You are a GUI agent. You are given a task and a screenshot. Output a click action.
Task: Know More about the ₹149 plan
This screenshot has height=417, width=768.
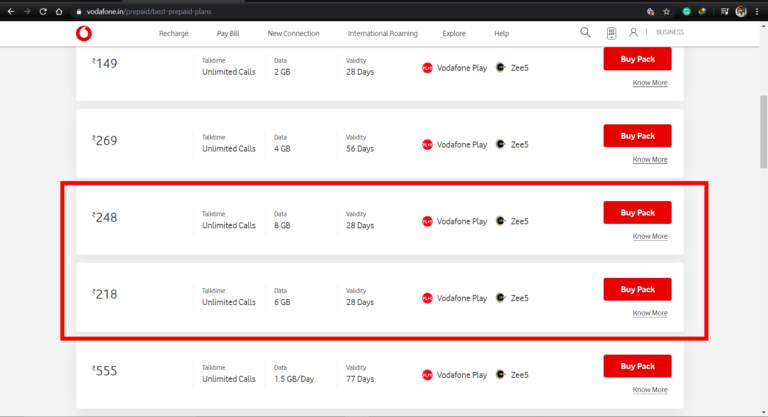tap(650, 83)
